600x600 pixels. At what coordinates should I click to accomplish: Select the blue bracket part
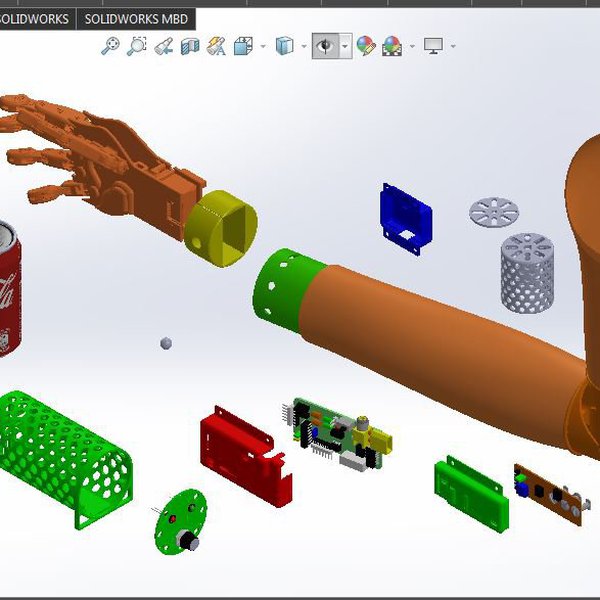click(406, 220)
